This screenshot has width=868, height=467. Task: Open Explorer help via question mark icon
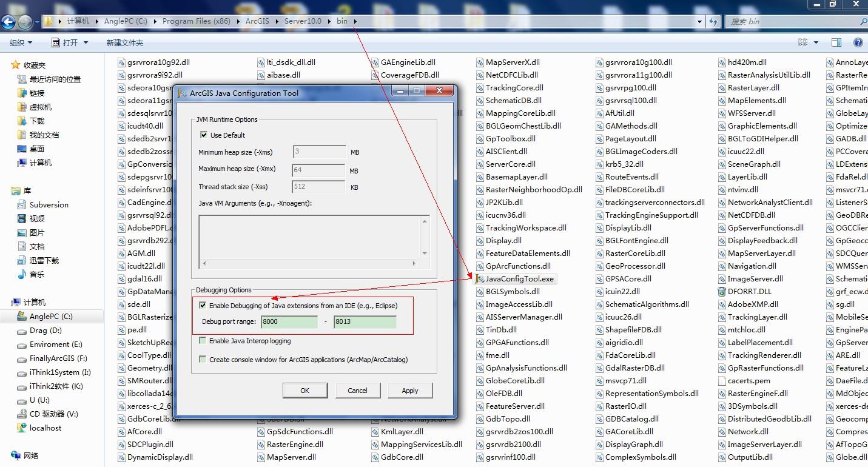pos(858,42)
